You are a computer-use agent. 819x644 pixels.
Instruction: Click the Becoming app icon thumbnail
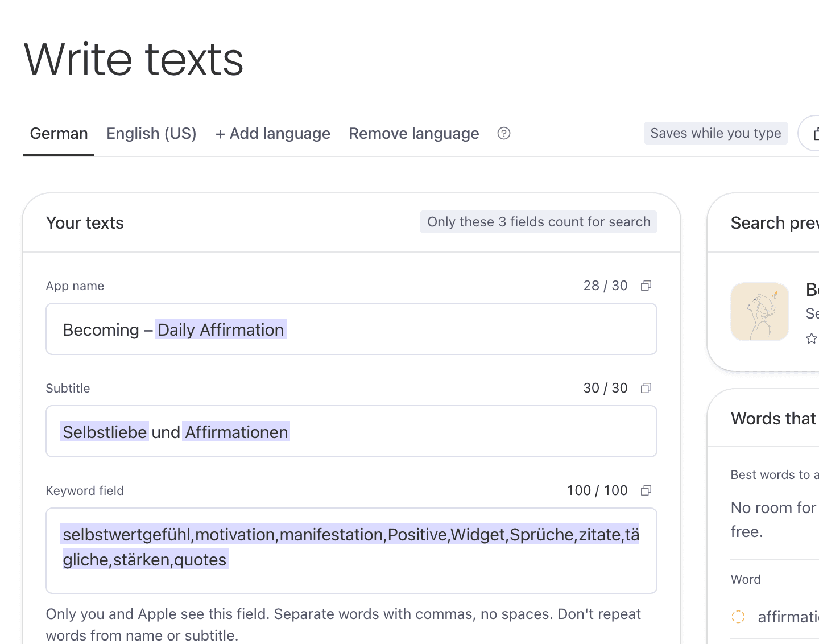[760, 312]
